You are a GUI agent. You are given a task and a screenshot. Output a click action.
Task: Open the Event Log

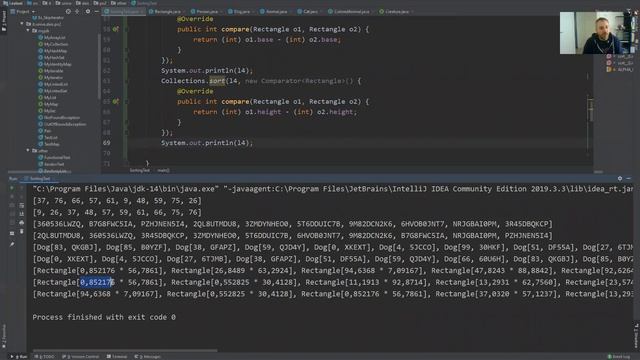[619, 356]
